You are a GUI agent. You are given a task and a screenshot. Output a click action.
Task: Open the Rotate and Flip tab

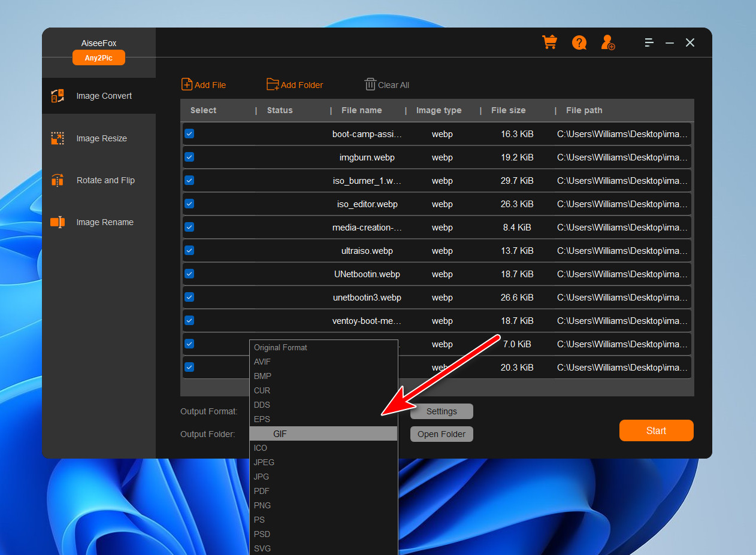coord(99,180)
